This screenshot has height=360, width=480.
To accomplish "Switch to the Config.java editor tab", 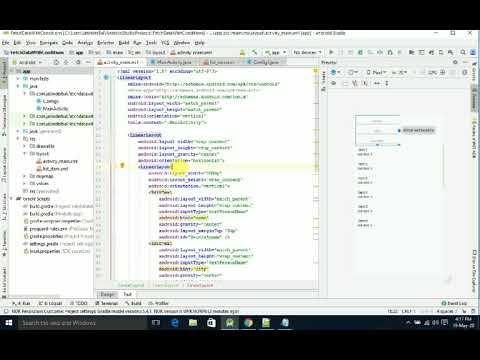I will [266, 62].
